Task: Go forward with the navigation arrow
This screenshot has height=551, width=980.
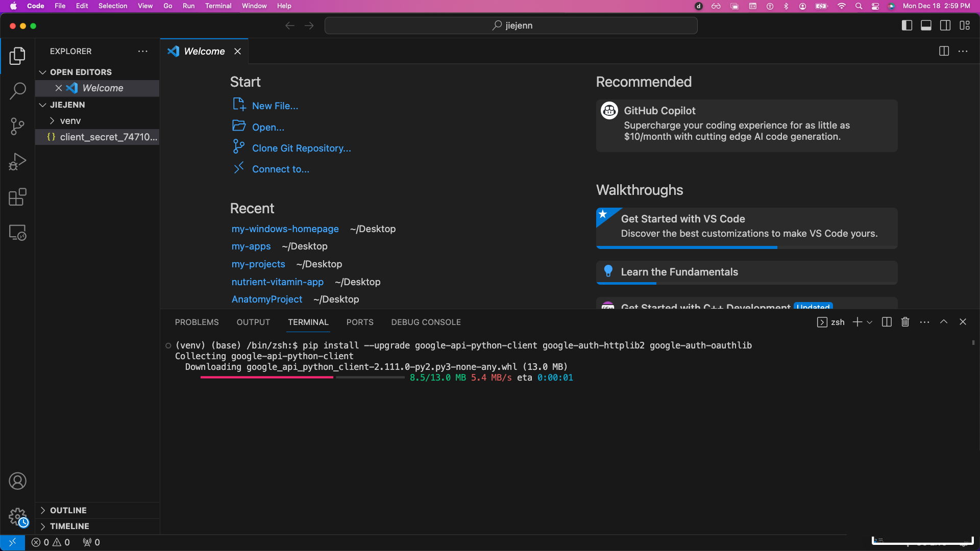Action: [309, 26]
